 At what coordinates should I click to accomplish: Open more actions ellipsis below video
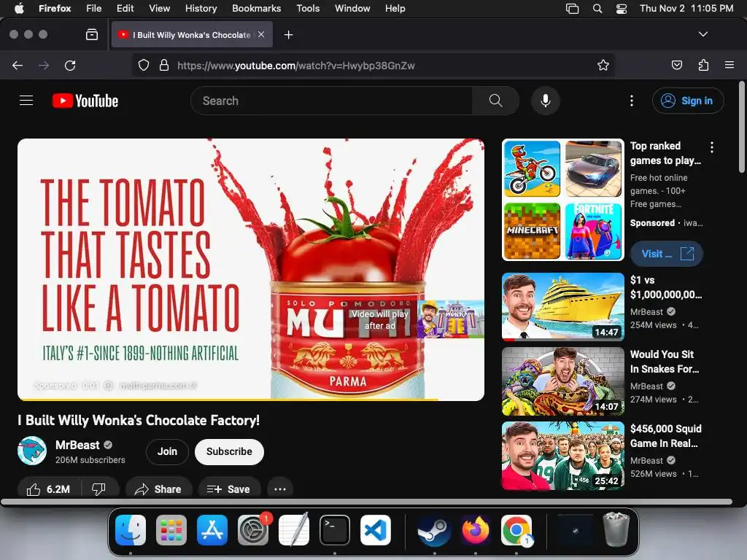[x=280, y=489]
